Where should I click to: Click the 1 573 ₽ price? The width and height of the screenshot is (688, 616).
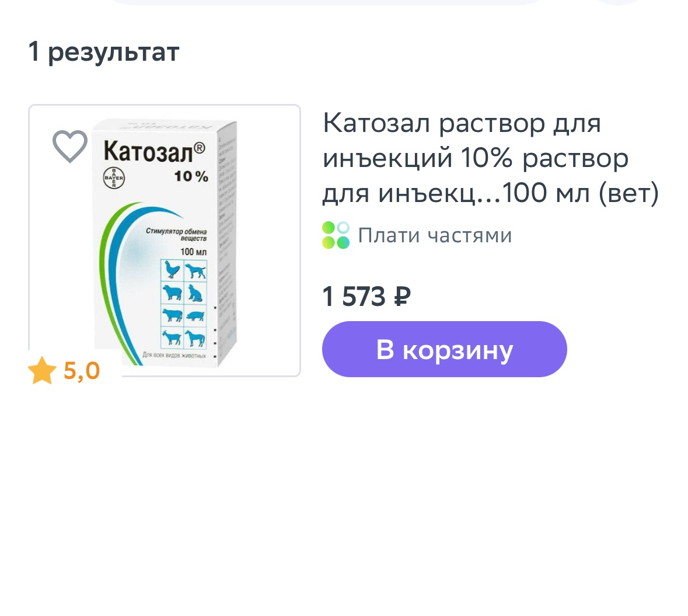click(x=366, y=297)
